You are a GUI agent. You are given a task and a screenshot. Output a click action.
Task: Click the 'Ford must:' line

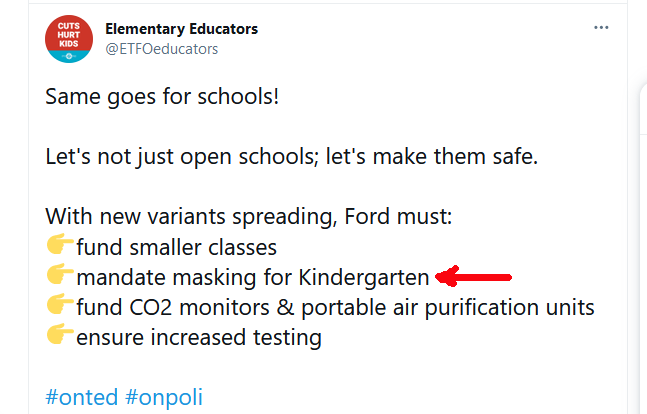click(x=249, y=216)
